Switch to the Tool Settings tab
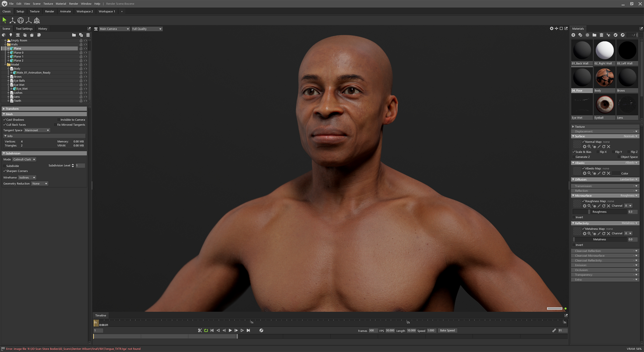The image size is (644, 352). [24, 29]
